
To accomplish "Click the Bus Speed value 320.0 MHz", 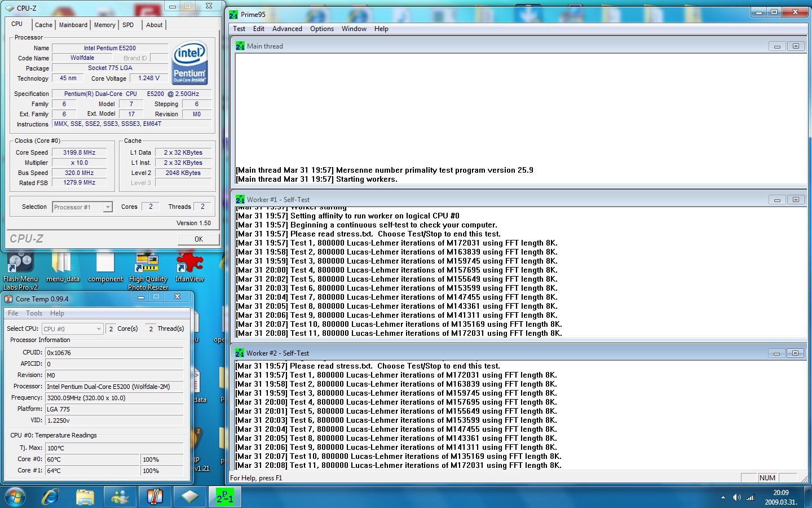I will click(79, 173).
